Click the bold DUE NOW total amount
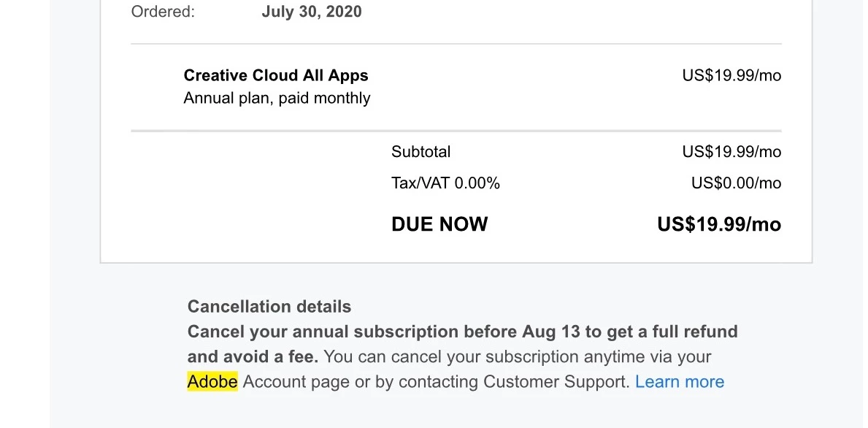 718,224
